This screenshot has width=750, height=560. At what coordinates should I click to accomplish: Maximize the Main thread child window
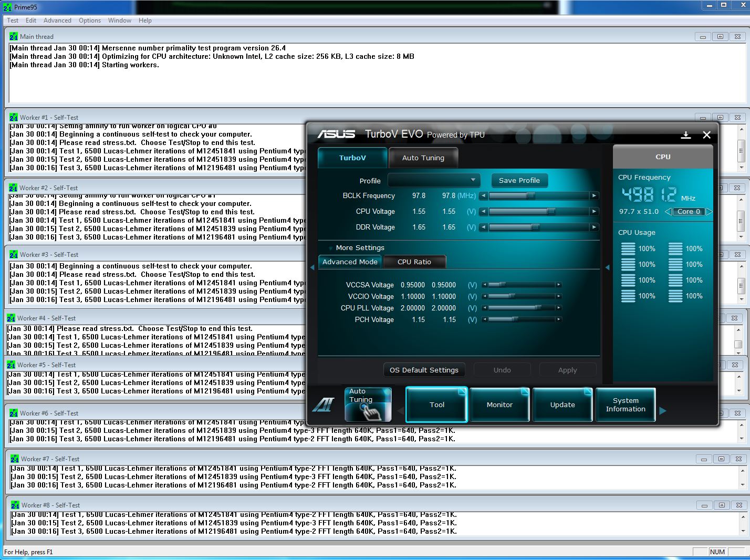[x=720, y=37]
